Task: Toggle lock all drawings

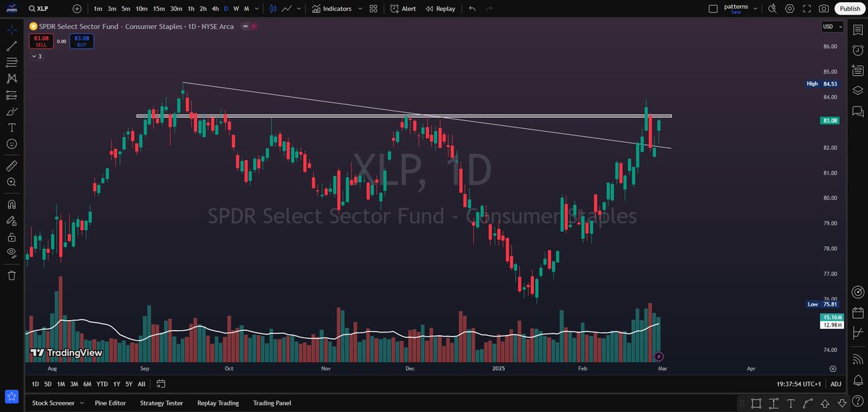Action: tap(11, 237)
